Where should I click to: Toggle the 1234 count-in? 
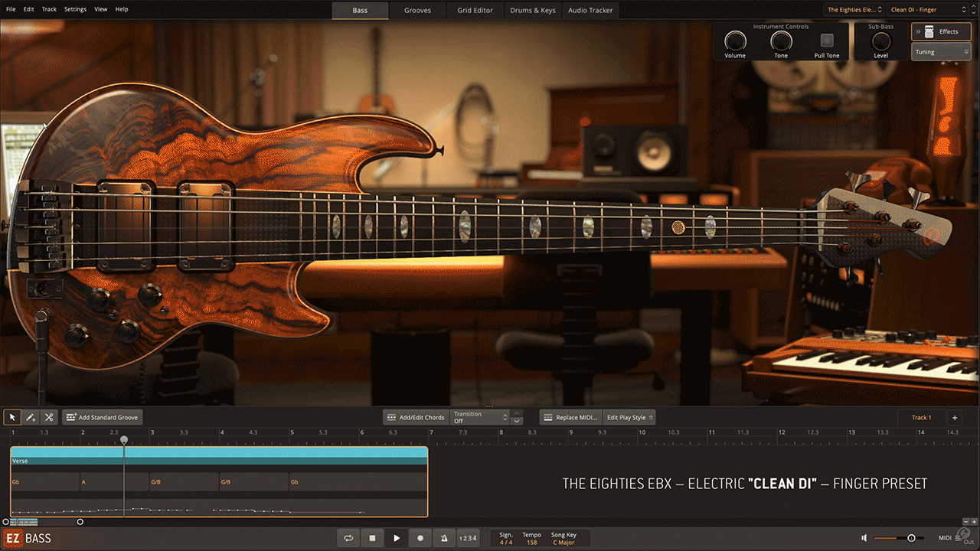(x=468, y=538)
